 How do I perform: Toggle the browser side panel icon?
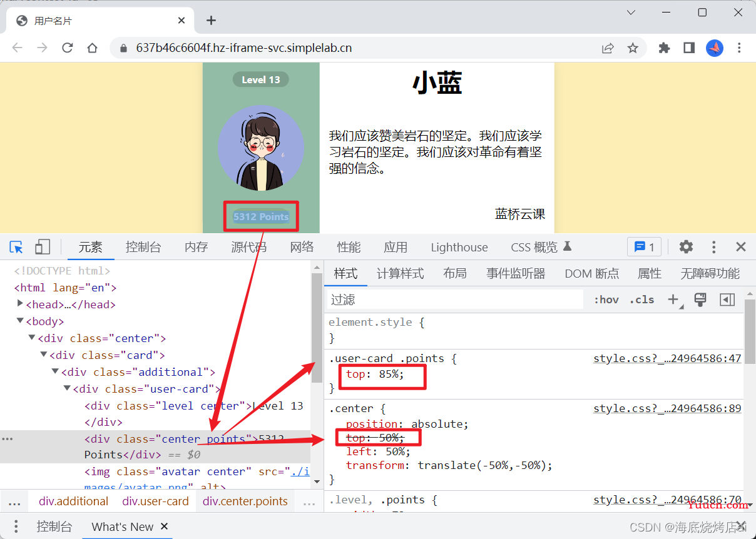(689, 48)
